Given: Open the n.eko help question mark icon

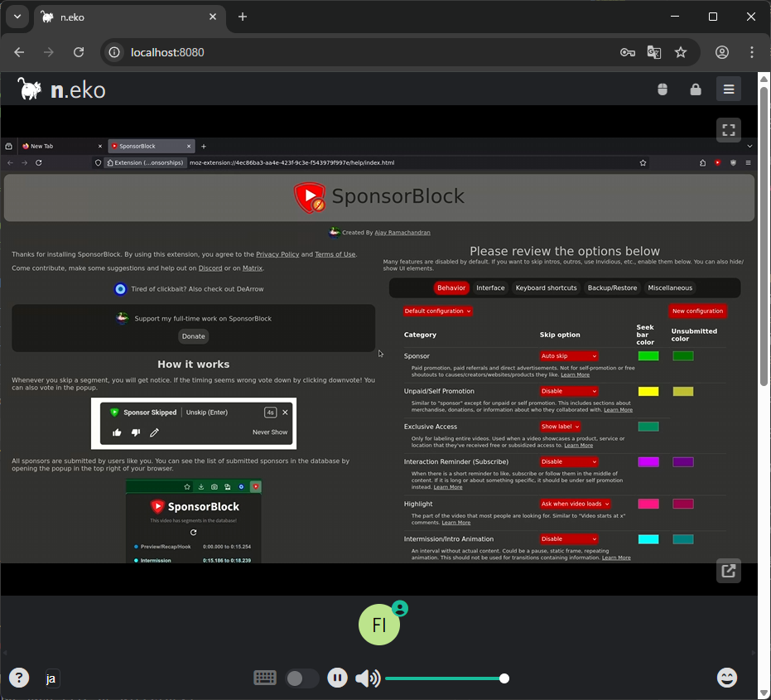Looking at the screenshot, I should coord(19,678).
